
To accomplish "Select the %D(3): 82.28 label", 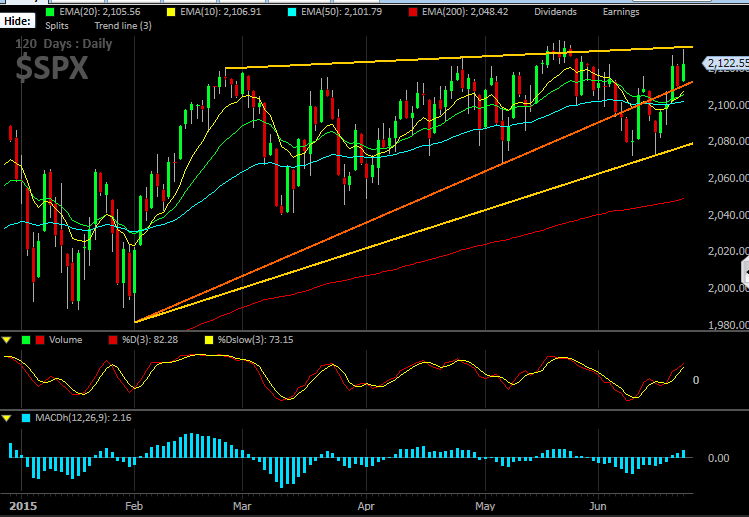I will click(150, 340).
